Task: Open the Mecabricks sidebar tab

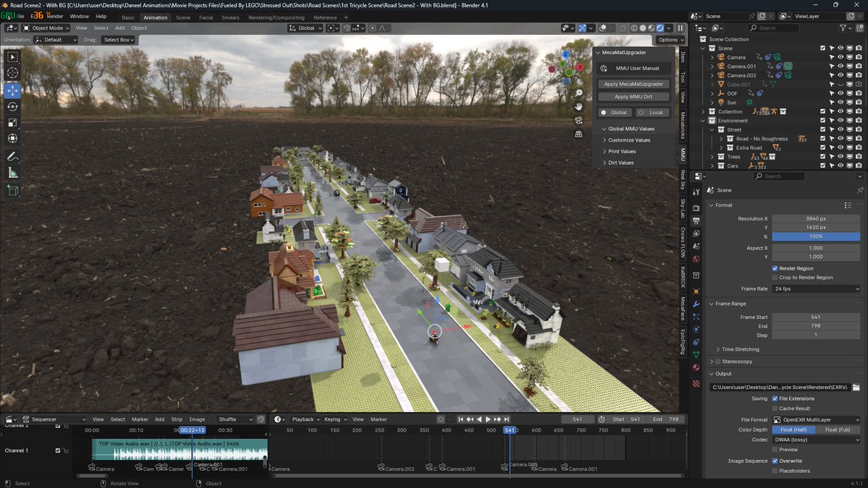Action: [x=683, y=126]
